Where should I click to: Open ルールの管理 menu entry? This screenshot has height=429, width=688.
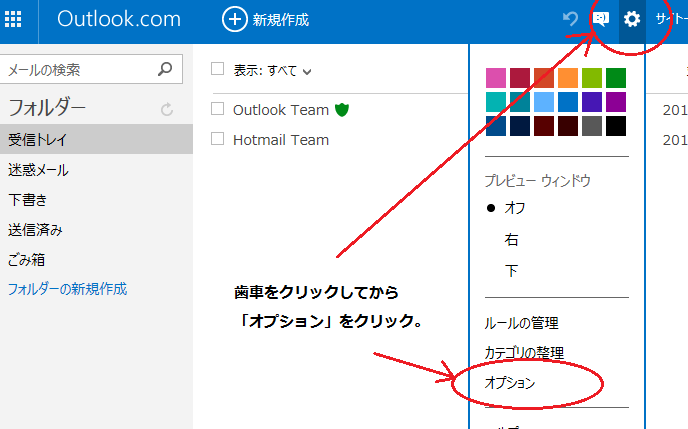click(x=521, y=323)
